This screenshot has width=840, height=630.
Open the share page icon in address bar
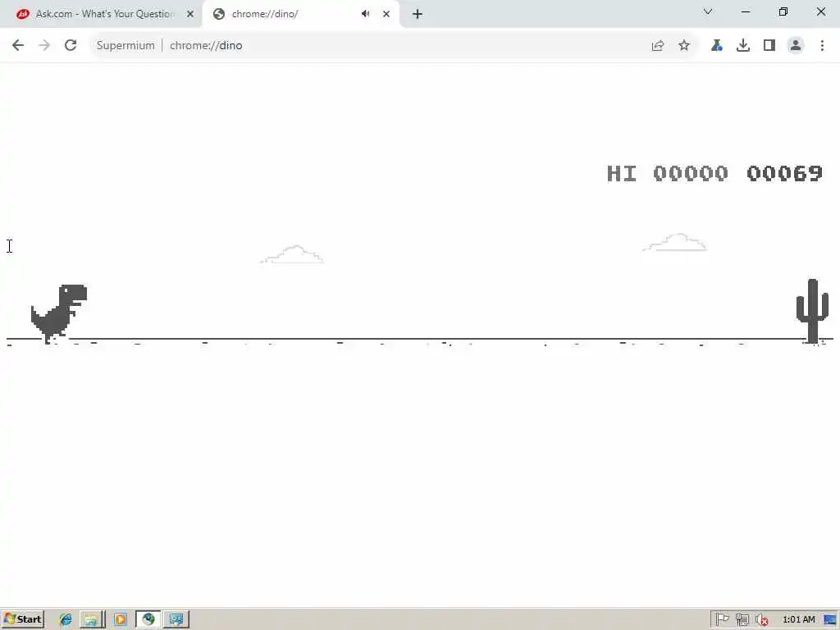(657, 46)
